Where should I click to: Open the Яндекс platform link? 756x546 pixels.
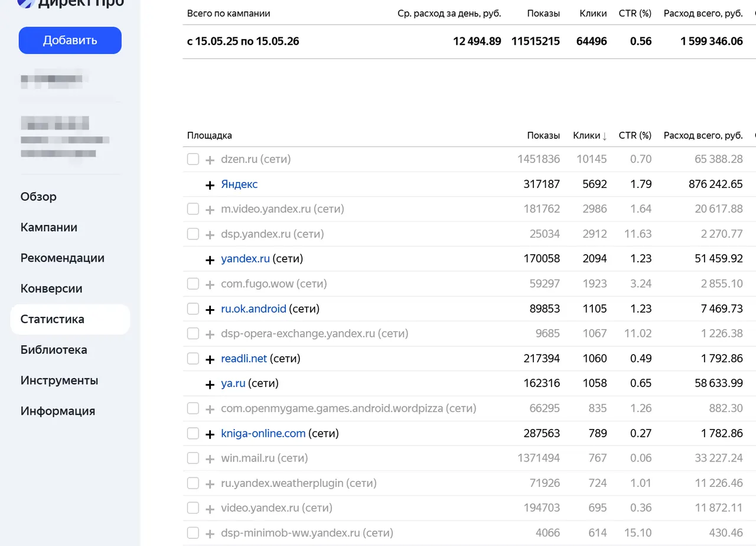click(239, 184)
